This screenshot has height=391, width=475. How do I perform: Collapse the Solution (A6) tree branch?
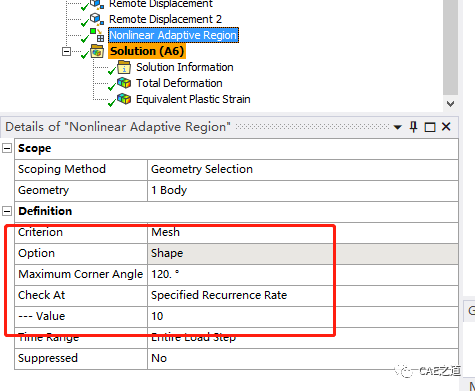[66, 51]
